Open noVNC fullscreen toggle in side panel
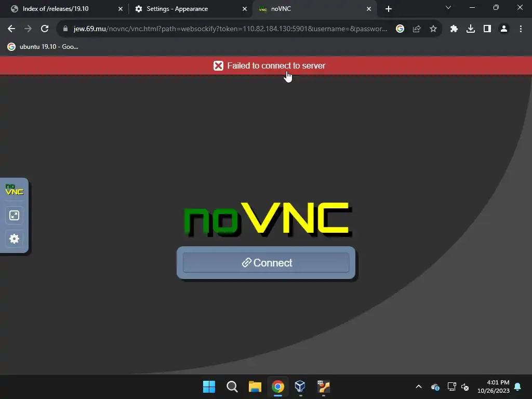This screenshot has height=399, width=532. (14, 216)
